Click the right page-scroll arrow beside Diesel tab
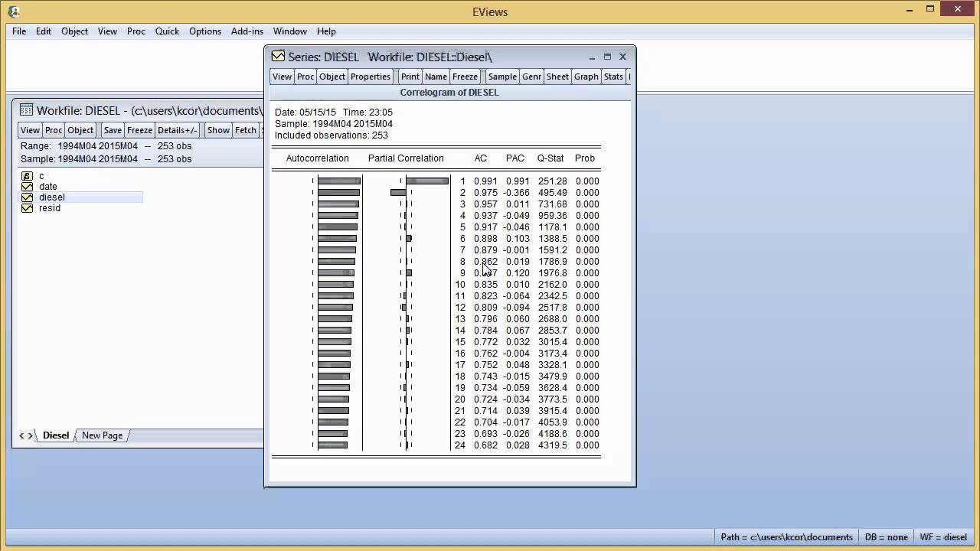This screenshot has height=551, width=980. tap(31, 435)
